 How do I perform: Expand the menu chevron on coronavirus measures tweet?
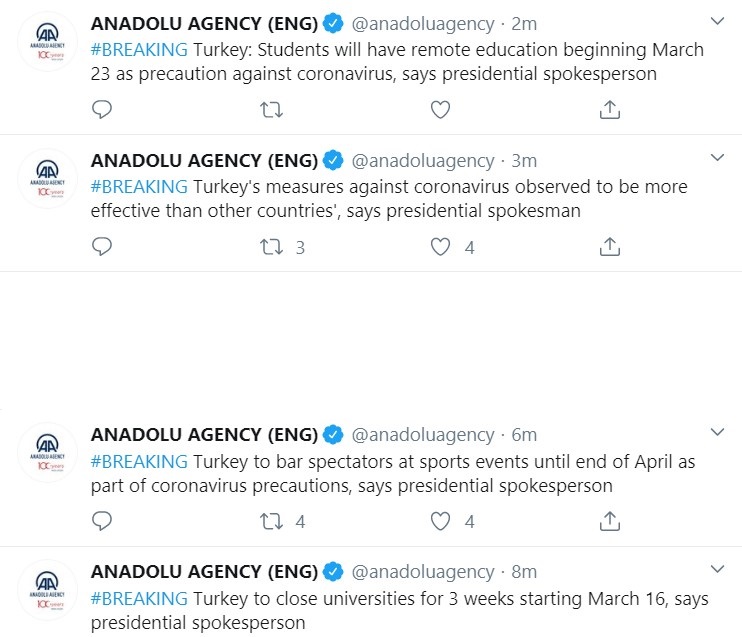point(717,158)
